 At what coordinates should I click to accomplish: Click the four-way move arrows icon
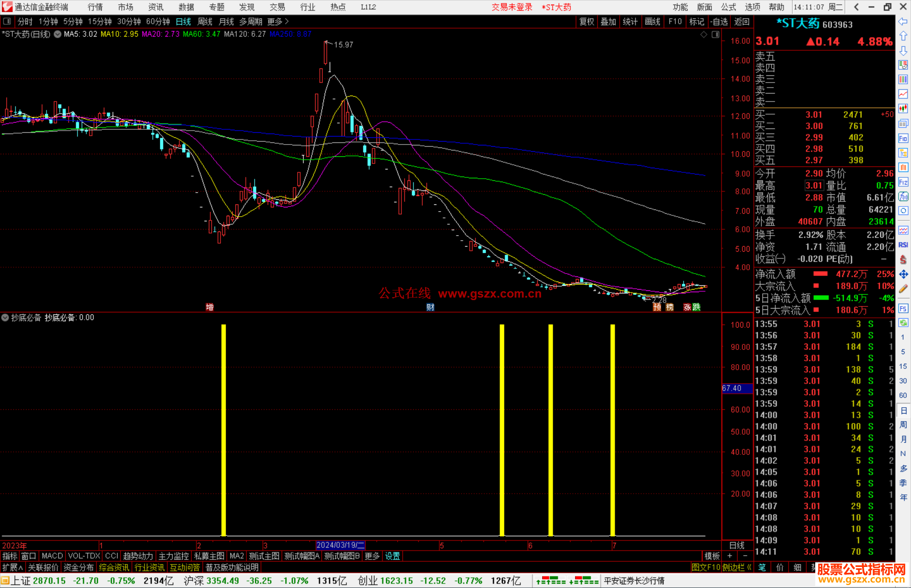pos(903,274)
